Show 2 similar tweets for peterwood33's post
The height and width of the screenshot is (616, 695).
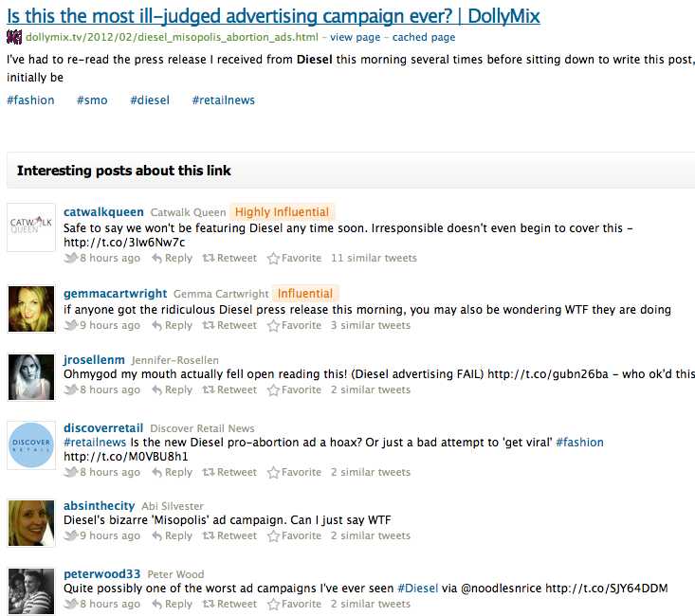click(x=371, y=604)
